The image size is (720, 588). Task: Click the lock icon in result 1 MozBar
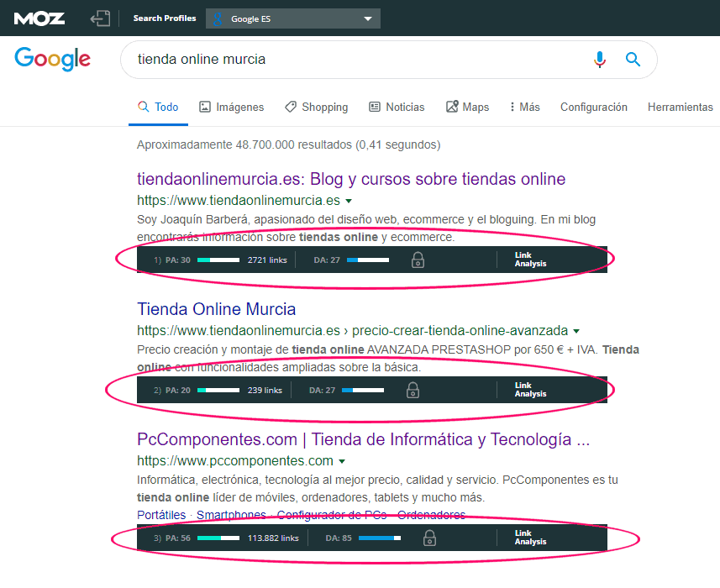pos(418,260)
